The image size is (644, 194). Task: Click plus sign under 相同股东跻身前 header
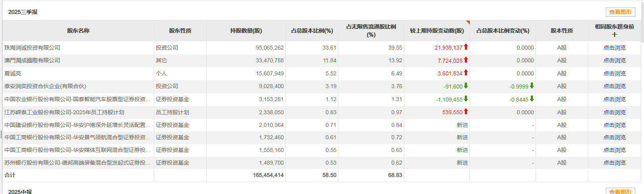(x=615, y=35)
